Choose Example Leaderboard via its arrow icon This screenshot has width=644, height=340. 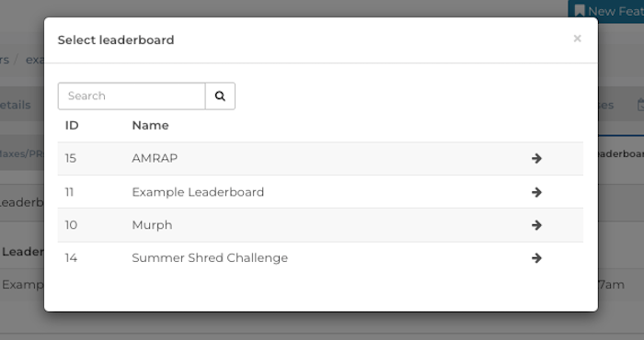point(536,192)
